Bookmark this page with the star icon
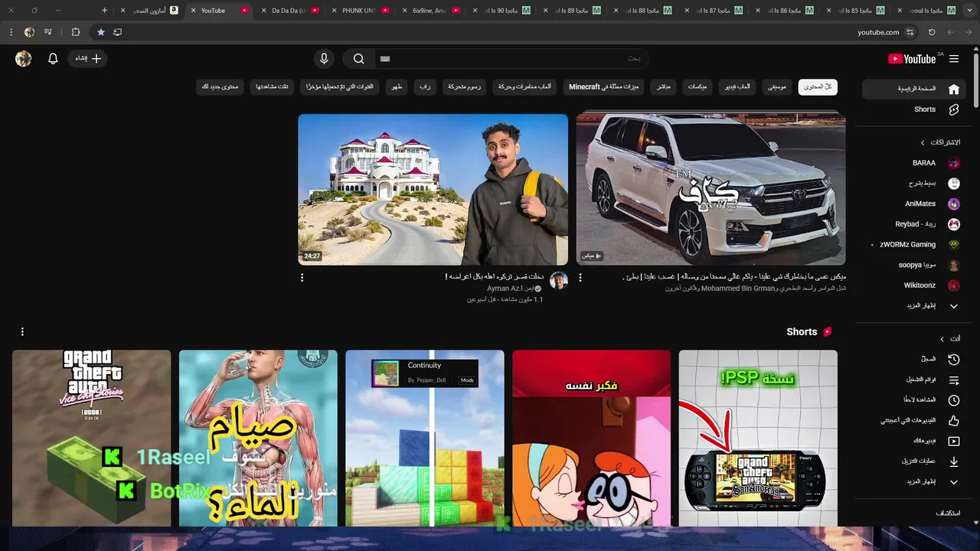Viewport: 980px width, 551px height. coord(100,32)
